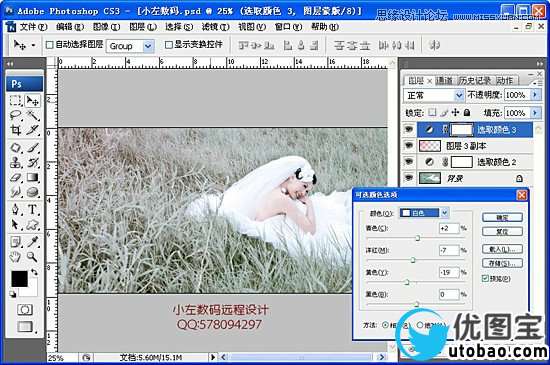The image size is (550, 365).
Task: Select the Clone Stamp tool
Action: tap(16, 162)
